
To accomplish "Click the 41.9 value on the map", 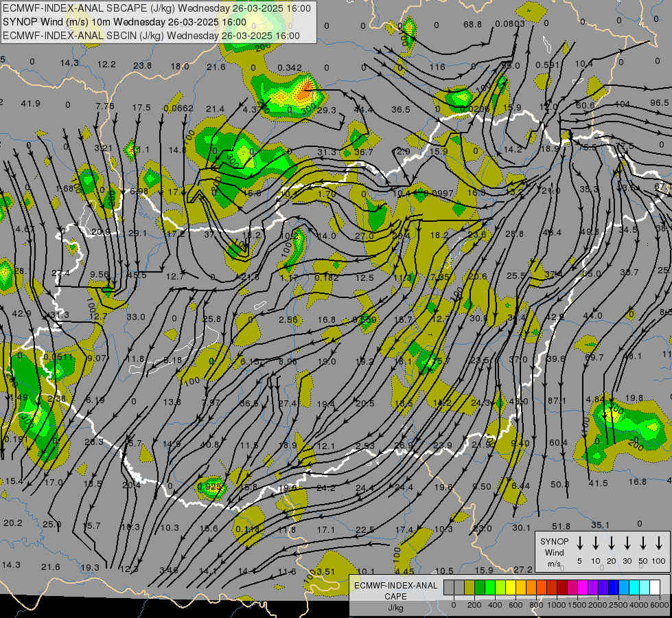I will click(30, 104).
